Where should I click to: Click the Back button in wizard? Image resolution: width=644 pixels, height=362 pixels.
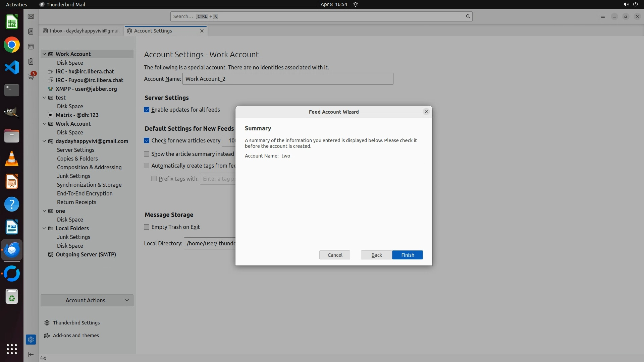(376, 255)
